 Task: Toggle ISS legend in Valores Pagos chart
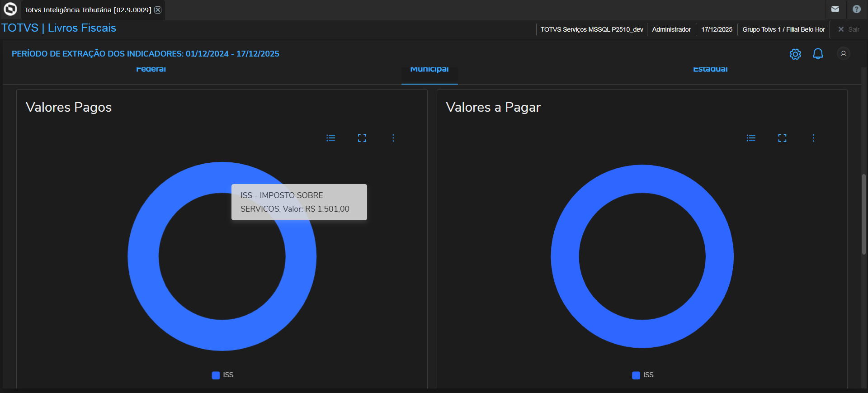pyautogui.click(x=223, y=375)
